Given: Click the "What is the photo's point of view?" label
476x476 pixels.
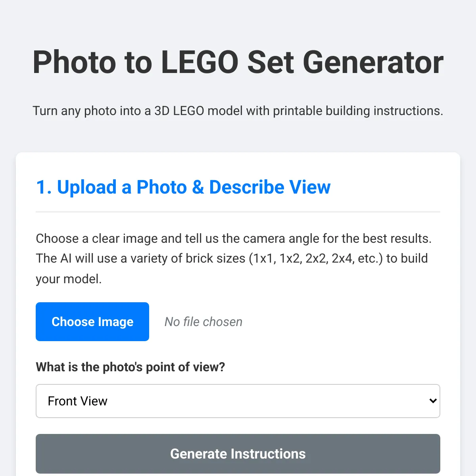Looking at the screenshot, I should click(131, 367).
